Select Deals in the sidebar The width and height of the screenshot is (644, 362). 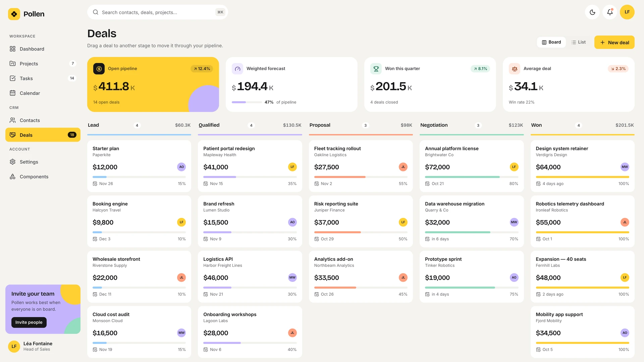43,135
